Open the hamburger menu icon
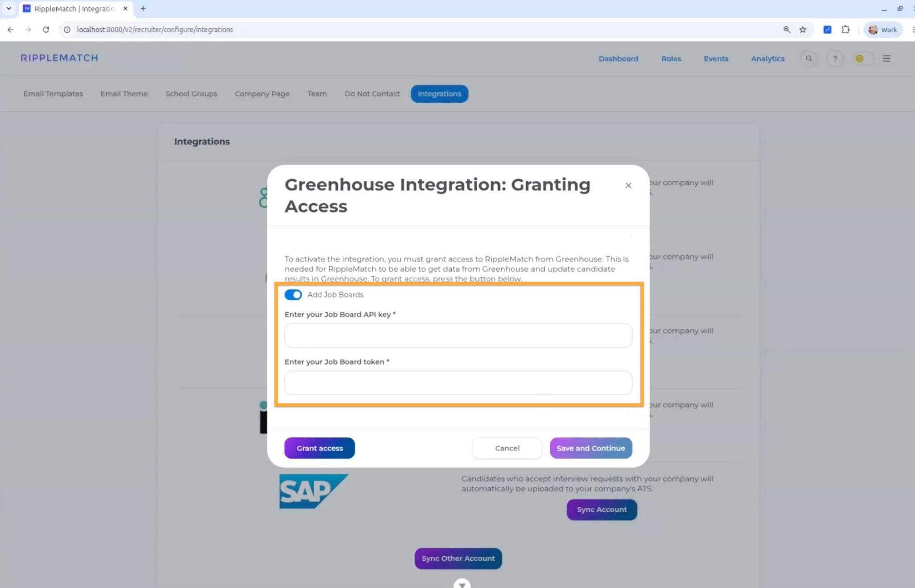The height and width of the screenshot is (588, 915). pyautogui.click(x=886, y=59)
